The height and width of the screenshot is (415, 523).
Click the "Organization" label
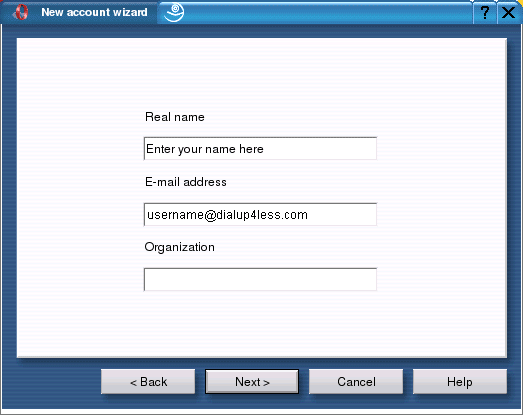point(180,248)
